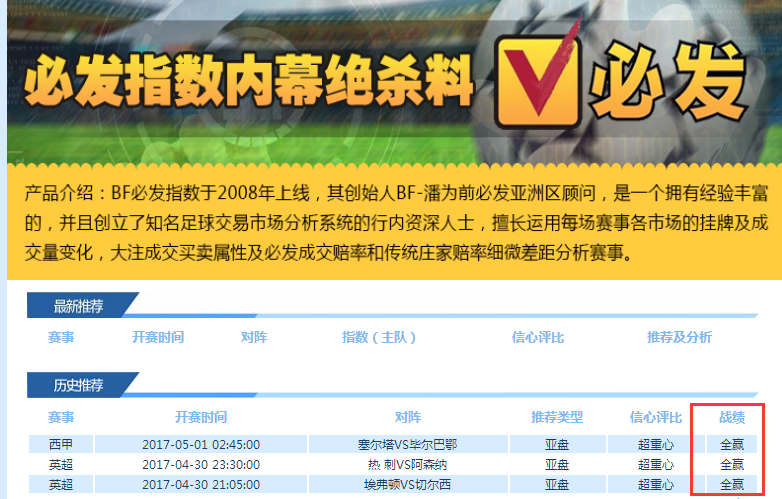Viewport: 782px width, 499px height.
Task: Click 超重心 in the 塞尔塔VS毕尔巴鄂 row
Action: [x=656, y=444]
